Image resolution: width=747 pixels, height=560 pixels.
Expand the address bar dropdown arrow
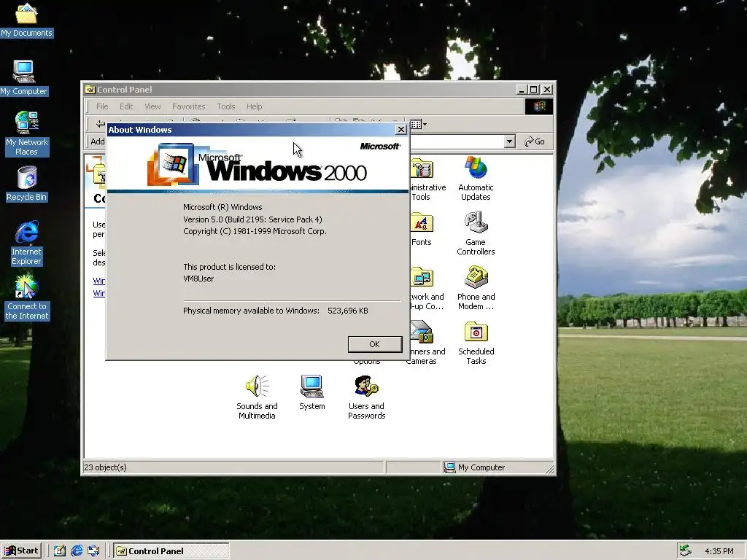click(510, 141)
